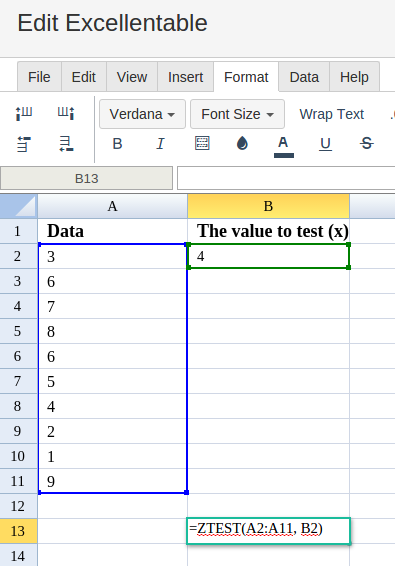Toggle underline formatting
The height and width of the screenshot is (566, 395).
325,144
